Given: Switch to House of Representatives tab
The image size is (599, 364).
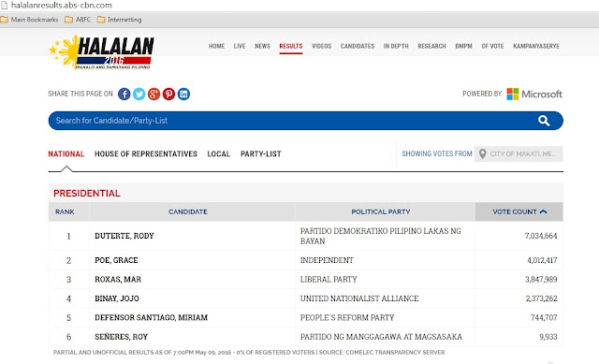Looking at the screenshot, I should coord(146,153).
